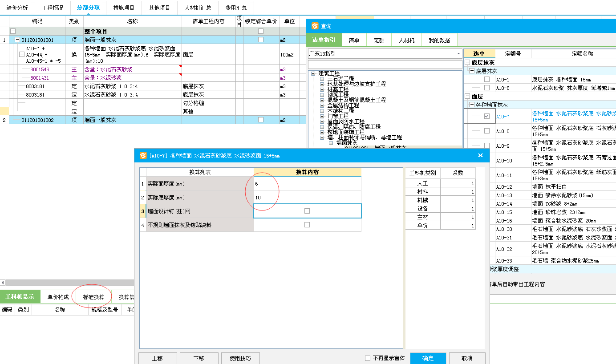The height and width of the screenshot is (364, 616).
Task: Click the 上移 button
Action: (x=158, y=358)
